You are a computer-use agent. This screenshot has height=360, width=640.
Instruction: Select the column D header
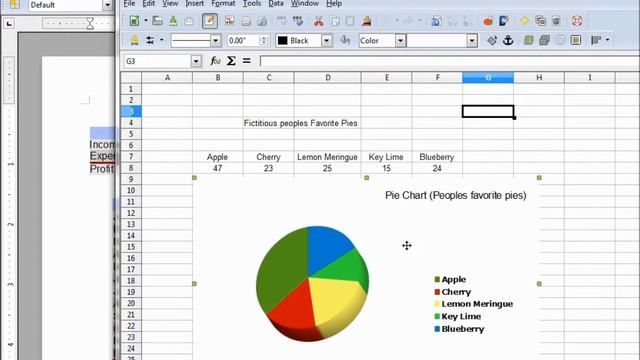coord(328,77)
